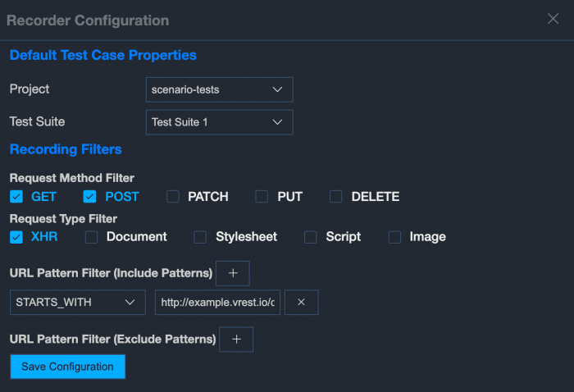
Task: Uncheck the GET method checkbox
Action: click(x=16, y=197)
